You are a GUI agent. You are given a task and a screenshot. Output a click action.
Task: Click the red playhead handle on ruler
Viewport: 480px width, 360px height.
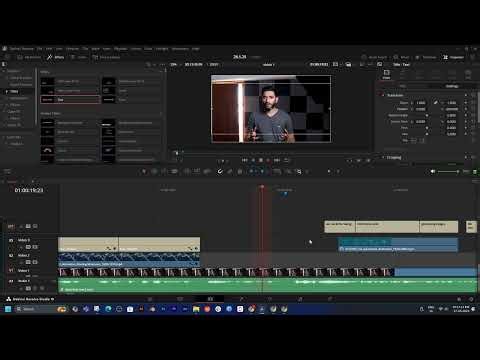pos(262,187)
